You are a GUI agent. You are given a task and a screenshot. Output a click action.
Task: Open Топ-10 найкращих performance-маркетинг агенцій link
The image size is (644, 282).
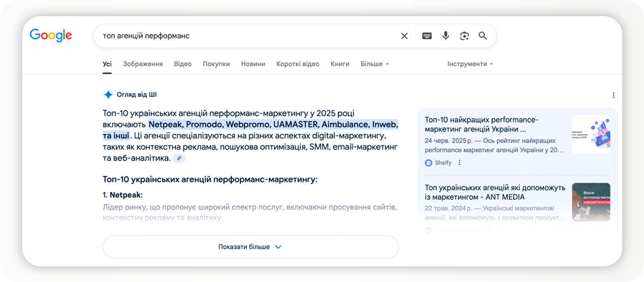tap(482, 124)
